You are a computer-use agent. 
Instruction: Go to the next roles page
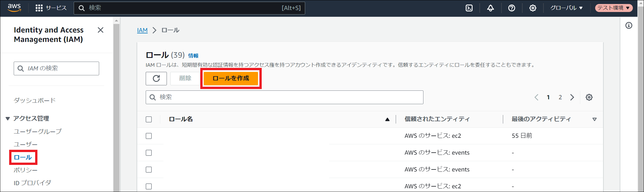[x=572, y=97]
